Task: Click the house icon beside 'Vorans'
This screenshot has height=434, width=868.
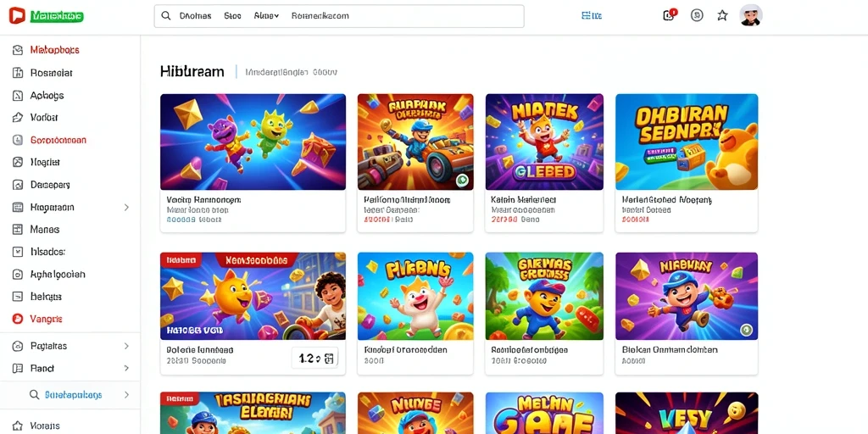Action: tap(18, 426)
